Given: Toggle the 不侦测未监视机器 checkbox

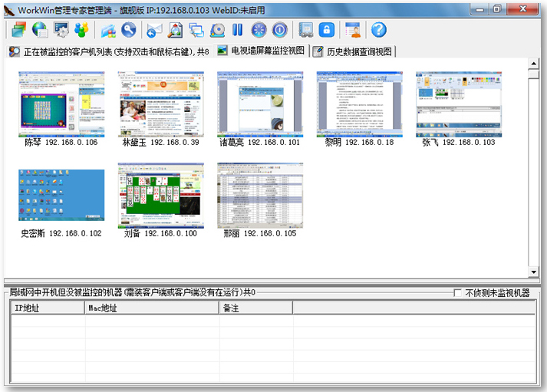Looking at the screenshot, I should [457, 293].
